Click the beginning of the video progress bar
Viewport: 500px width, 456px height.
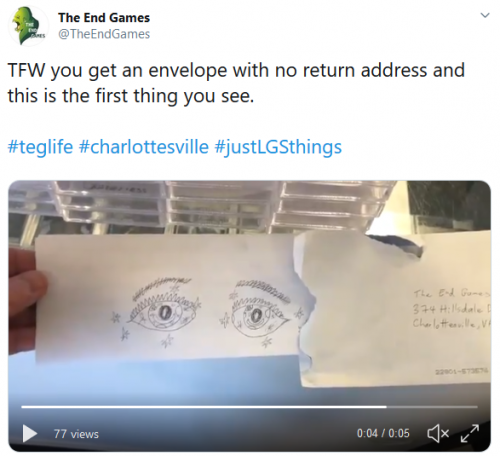pyautogui.click(x=22, y=407)
